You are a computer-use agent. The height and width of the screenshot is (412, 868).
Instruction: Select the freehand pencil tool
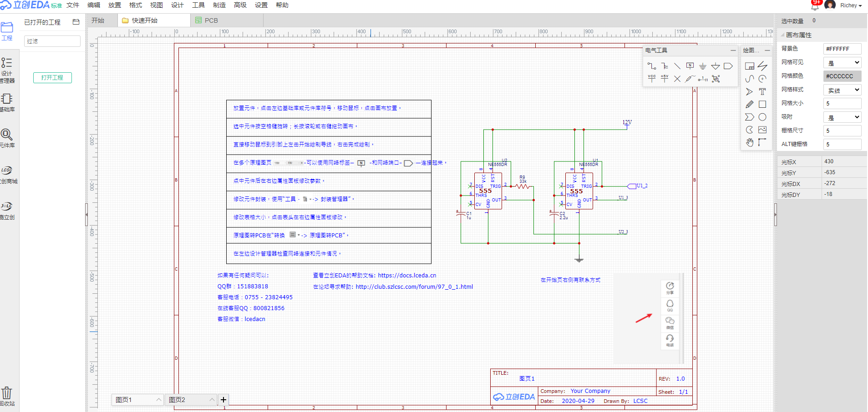(x=750, y=104)
